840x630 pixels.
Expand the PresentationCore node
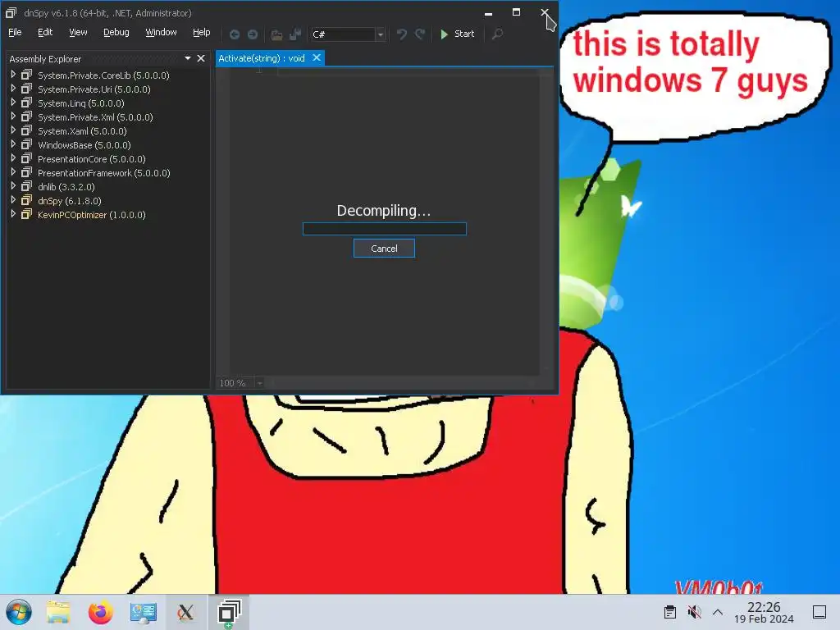click(x=13, y=158)
